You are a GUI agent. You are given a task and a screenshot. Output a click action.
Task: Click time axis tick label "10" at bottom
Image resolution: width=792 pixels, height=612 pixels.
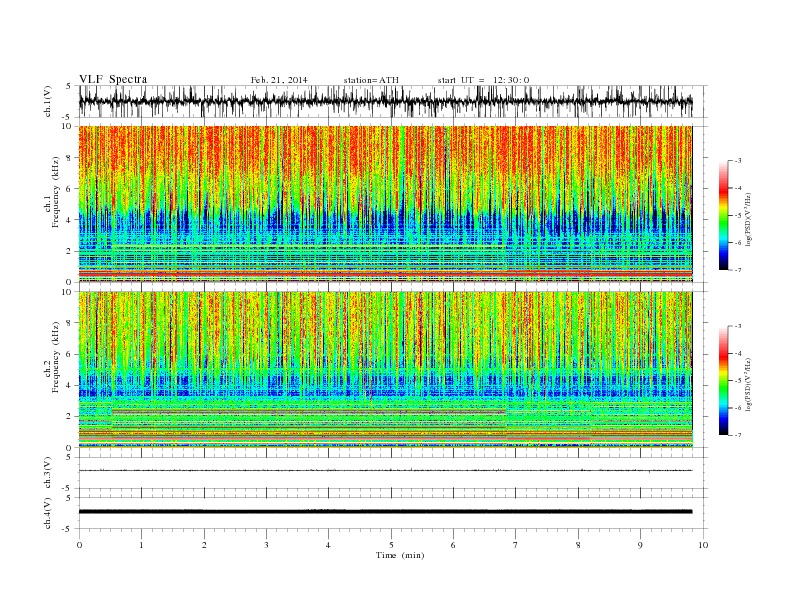[x=703, y=545]
